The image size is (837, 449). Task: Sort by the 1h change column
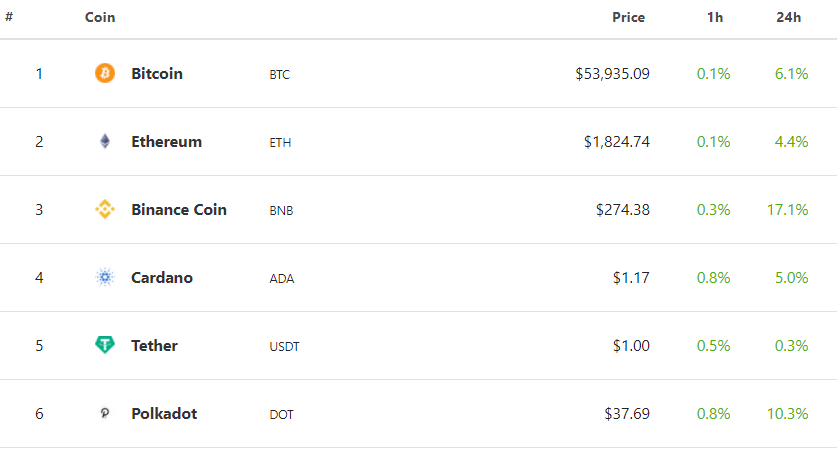pos(715,17)
